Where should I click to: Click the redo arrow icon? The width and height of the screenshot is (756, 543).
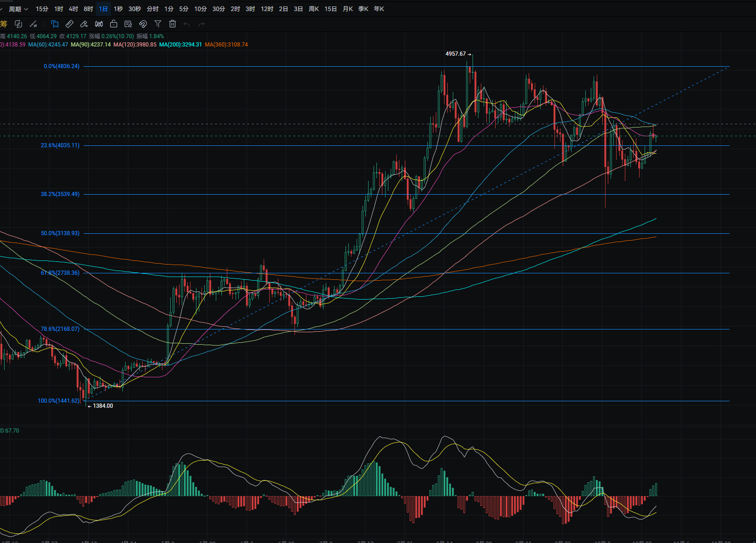[x=201, y=24]
